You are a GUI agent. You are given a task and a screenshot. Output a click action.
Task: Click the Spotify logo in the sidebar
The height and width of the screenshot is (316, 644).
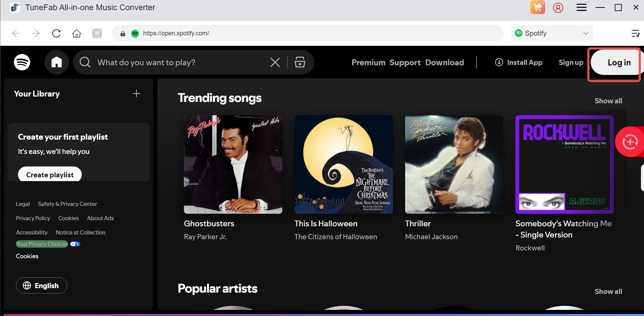tap(22, 62)
